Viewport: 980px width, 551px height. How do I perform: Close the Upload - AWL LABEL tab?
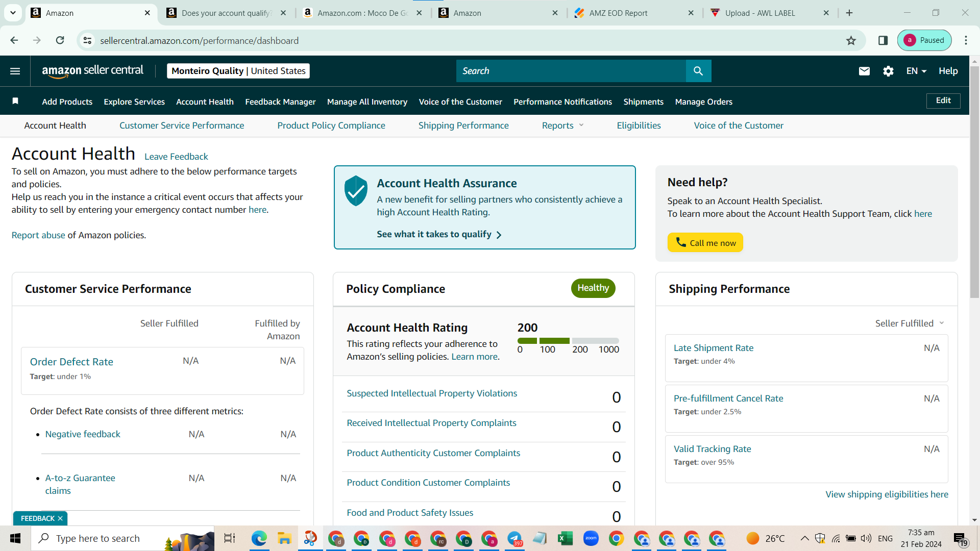pyautogui.click(x=826, y=13)
